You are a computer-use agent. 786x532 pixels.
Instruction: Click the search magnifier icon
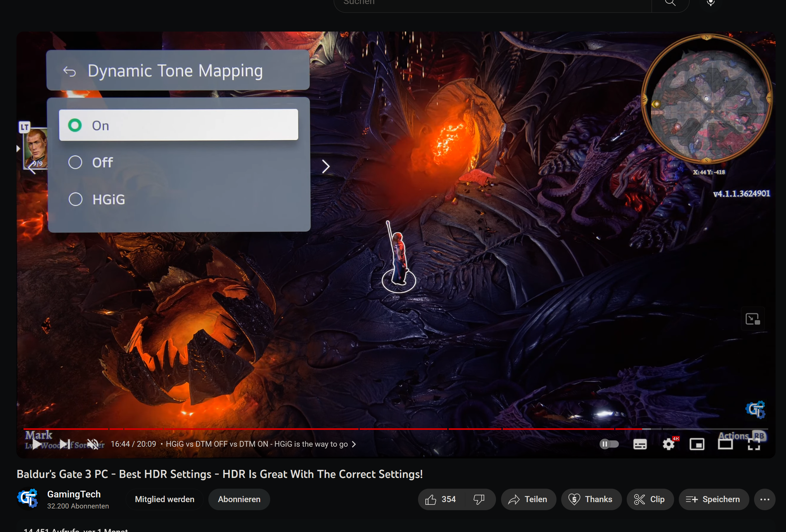[670, 3]
